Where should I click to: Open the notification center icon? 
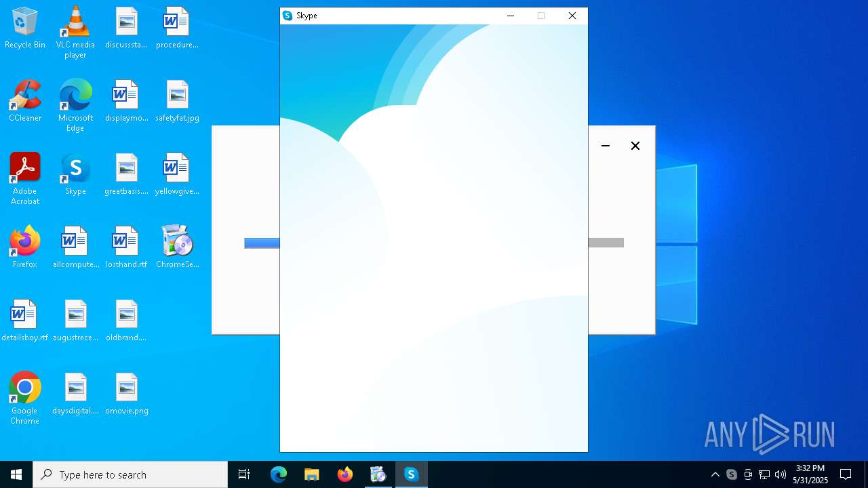[846, 474]
